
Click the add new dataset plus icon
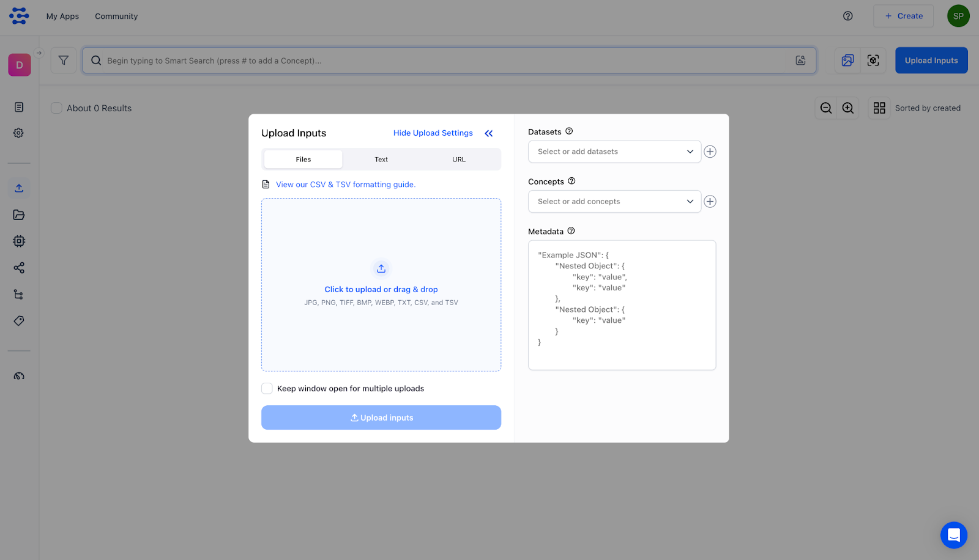(710, 152)
